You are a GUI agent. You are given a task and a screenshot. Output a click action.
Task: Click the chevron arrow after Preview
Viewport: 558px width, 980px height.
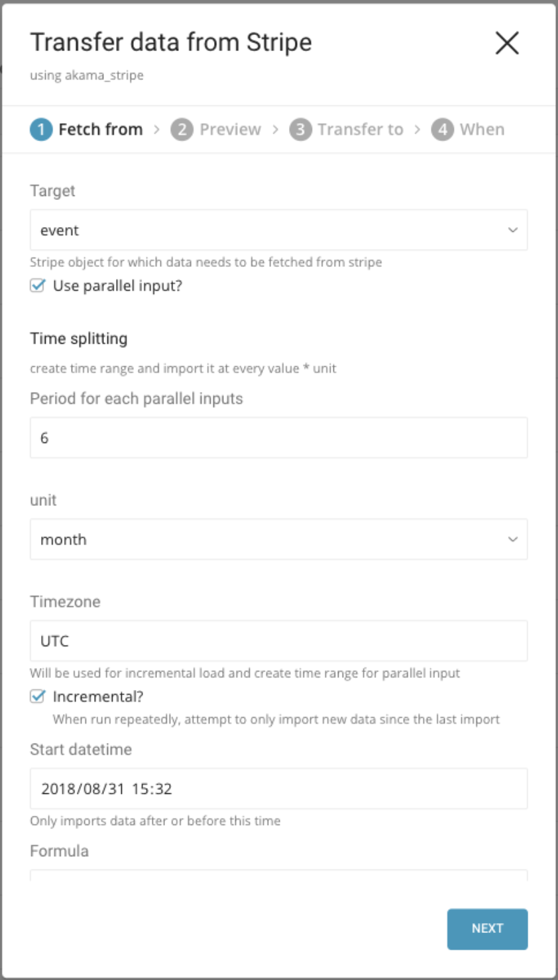[x=276, y=129]
